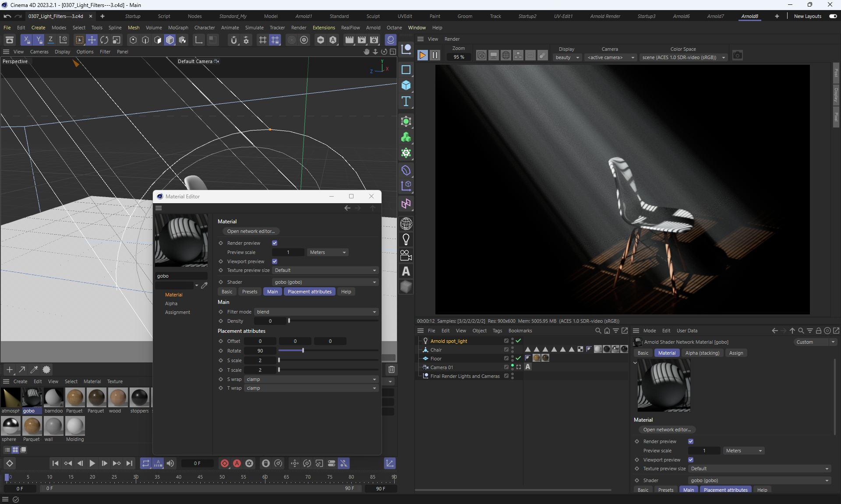Open the Color Space scene ACES dropdown
Screen dimensions: 841x504
683,57
